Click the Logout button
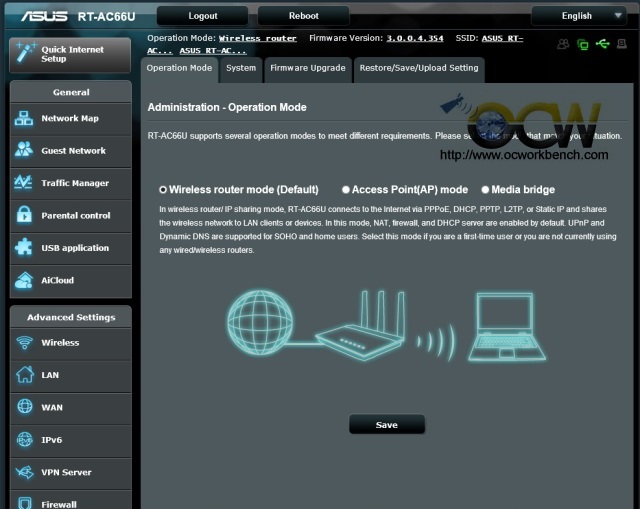640x509 pixels. 202,16
